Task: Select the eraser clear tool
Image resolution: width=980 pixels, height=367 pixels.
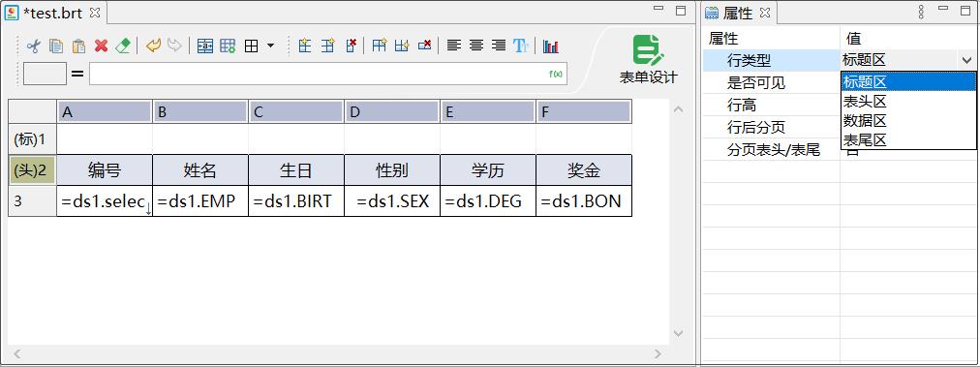Action: (x=124, y=46)
